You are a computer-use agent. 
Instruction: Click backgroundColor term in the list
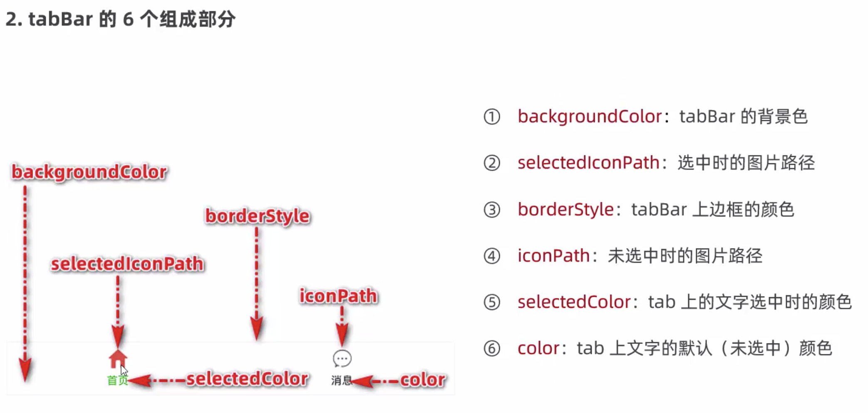(x=590, y=117)
